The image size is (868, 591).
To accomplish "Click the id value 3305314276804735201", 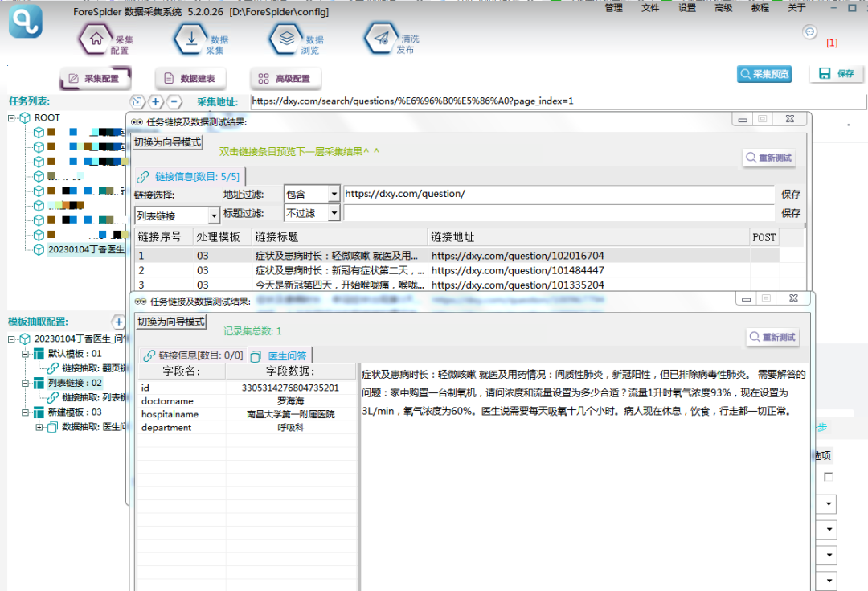I will click(x=291, y=388).
